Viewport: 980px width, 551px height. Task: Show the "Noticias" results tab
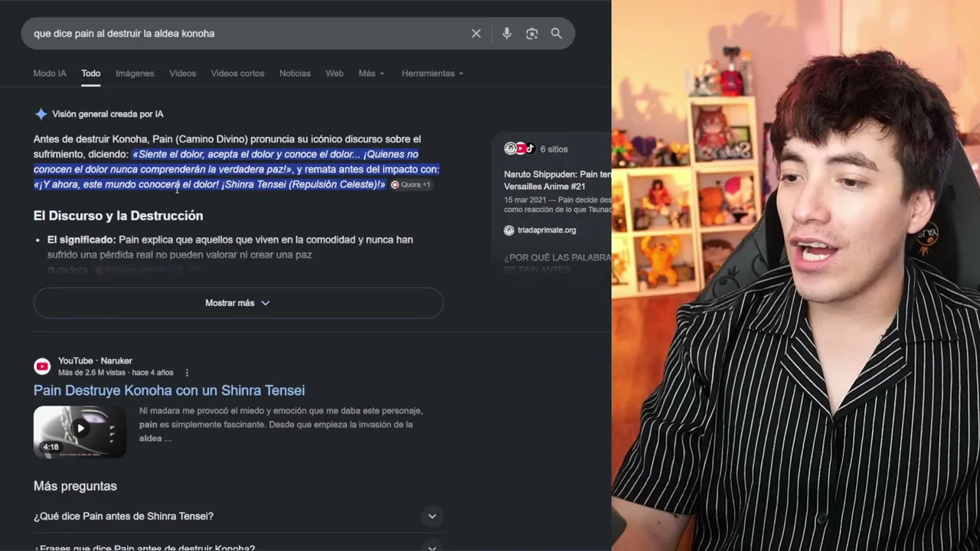click(295, 73)
